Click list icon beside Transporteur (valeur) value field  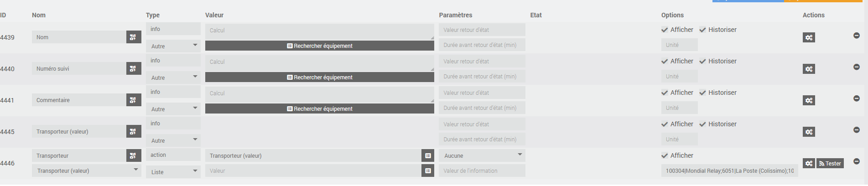pyautogui.click(x=428, y=156)
